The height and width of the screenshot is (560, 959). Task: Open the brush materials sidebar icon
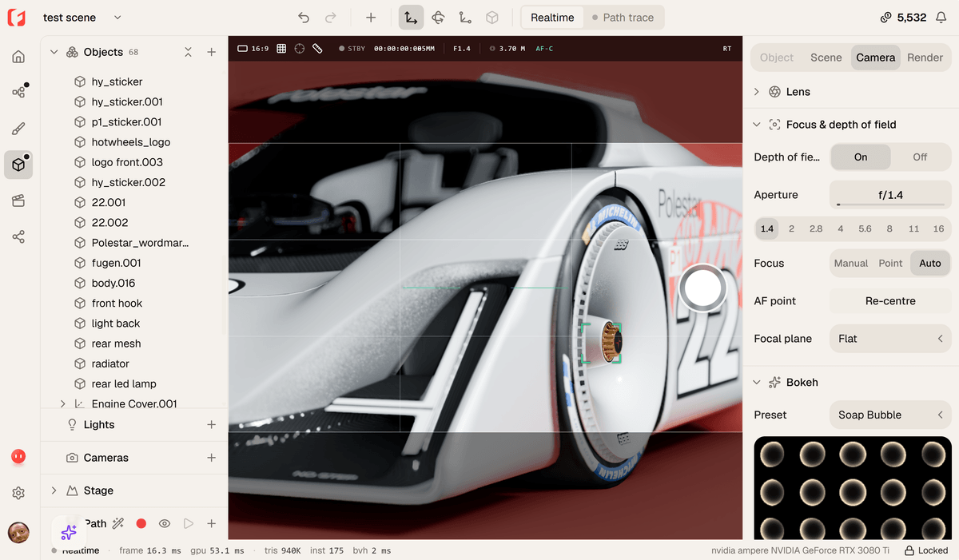click(x=18, y=129)
